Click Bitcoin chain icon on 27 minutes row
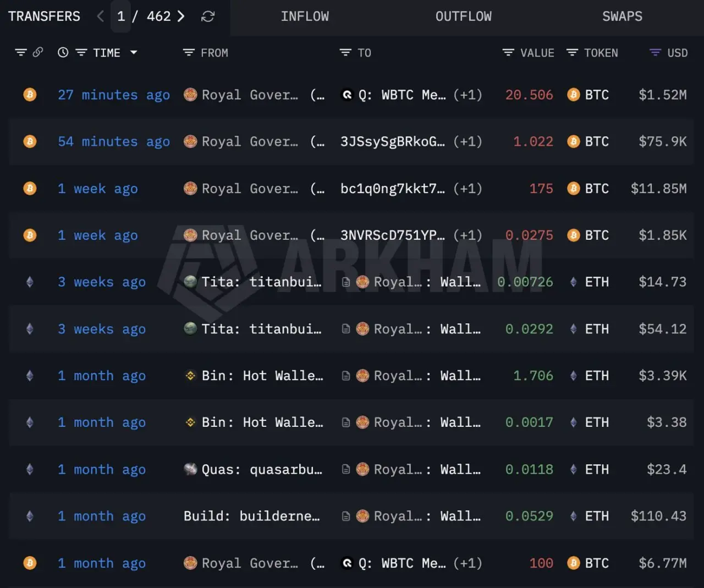 point(30,95)
